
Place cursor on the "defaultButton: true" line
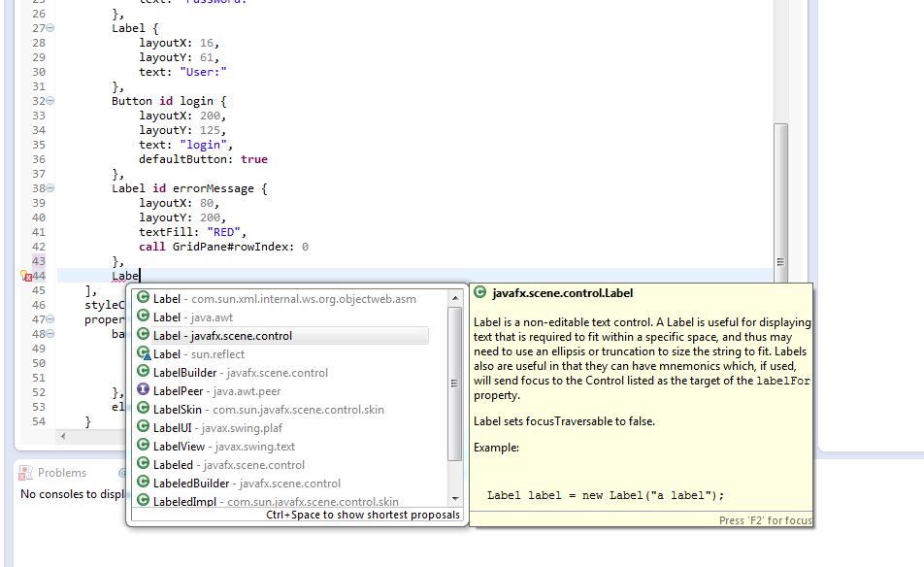tap(203, 159)
